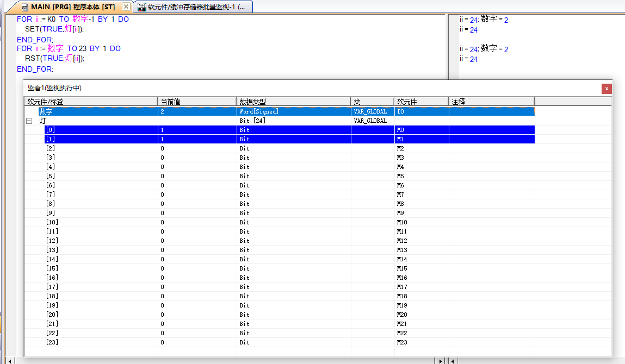Click the 注释 column header
Screen dimensions: 625x364
coord(491,102)
